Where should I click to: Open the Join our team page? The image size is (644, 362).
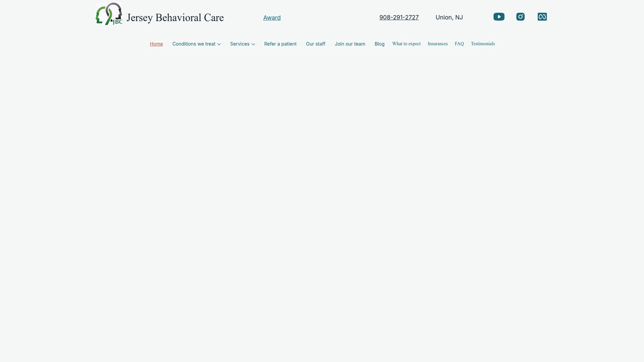tap(350, 44)
